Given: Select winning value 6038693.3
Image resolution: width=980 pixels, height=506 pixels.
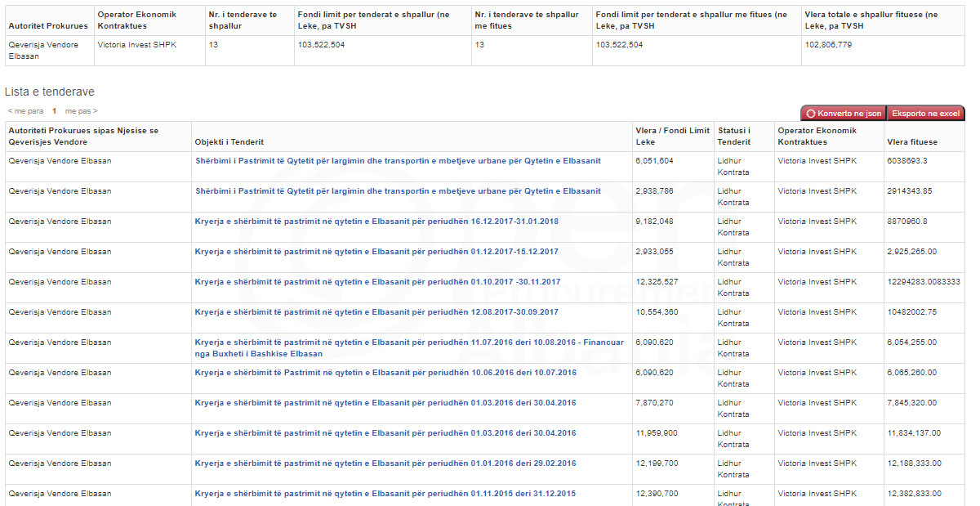Looking at the screenshot, I should point(907,161).
